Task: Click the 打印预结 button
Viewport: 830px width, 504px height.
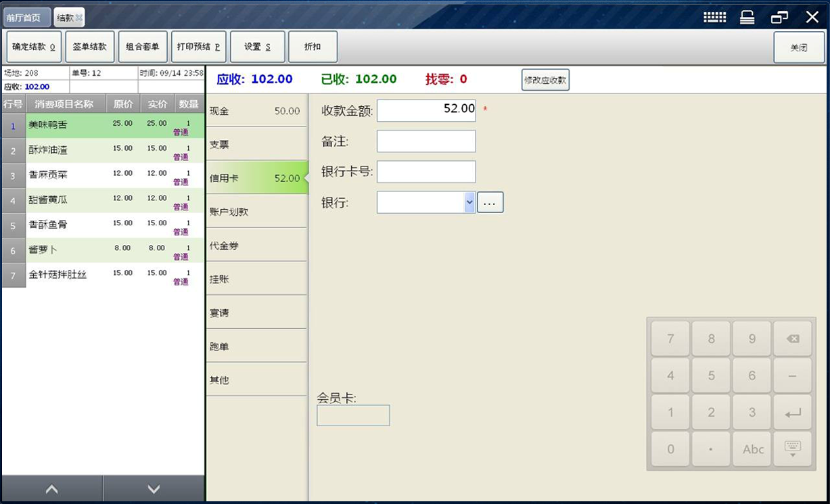Action: click(198, 47)
